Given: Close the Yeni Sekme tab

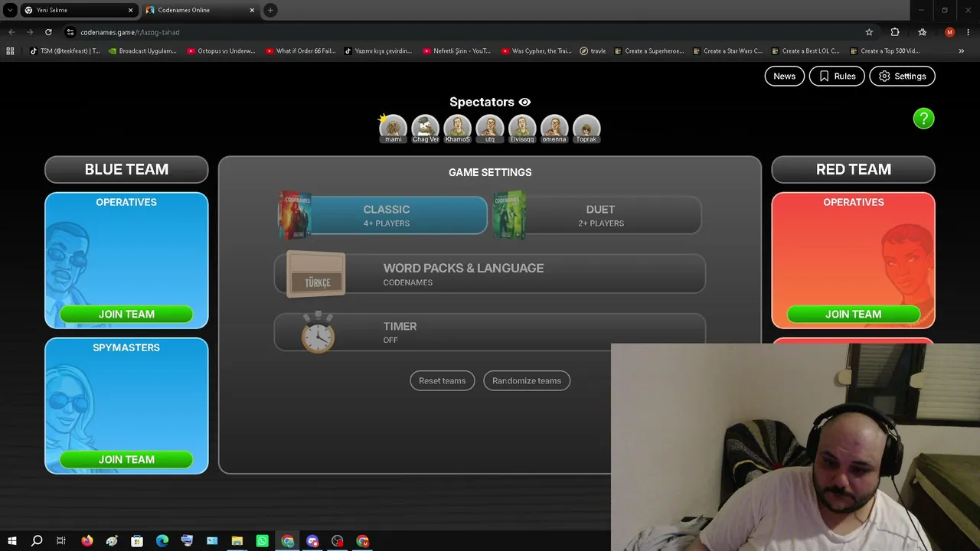Looking at the screenshot, I should click(131, 10).
